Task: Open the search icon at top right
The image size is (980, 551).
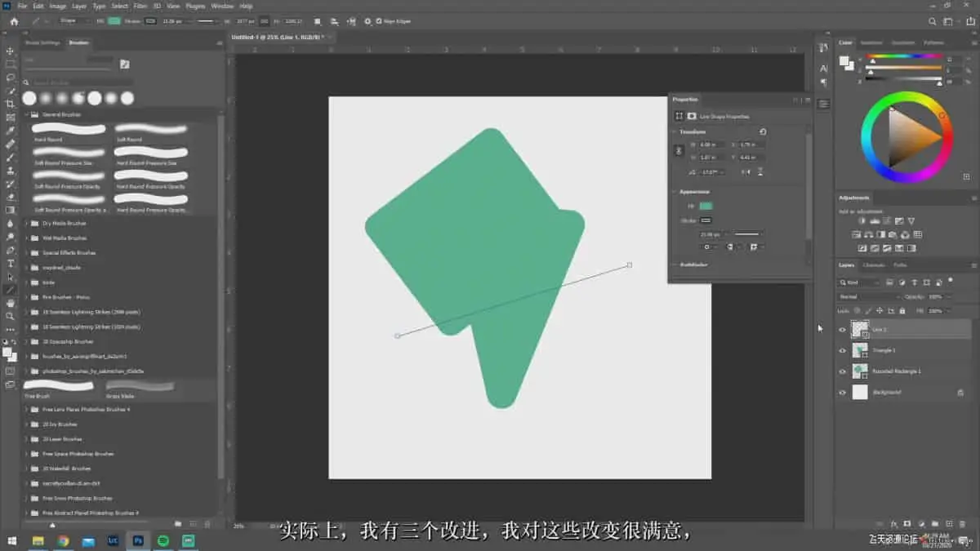Action: click(933, 21)
